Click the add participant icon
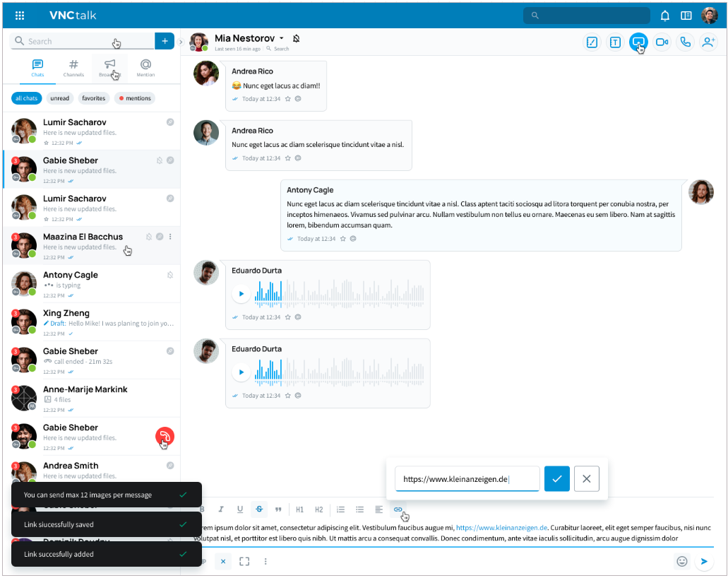Screen dimensions: 728x578 click(708, 42)
